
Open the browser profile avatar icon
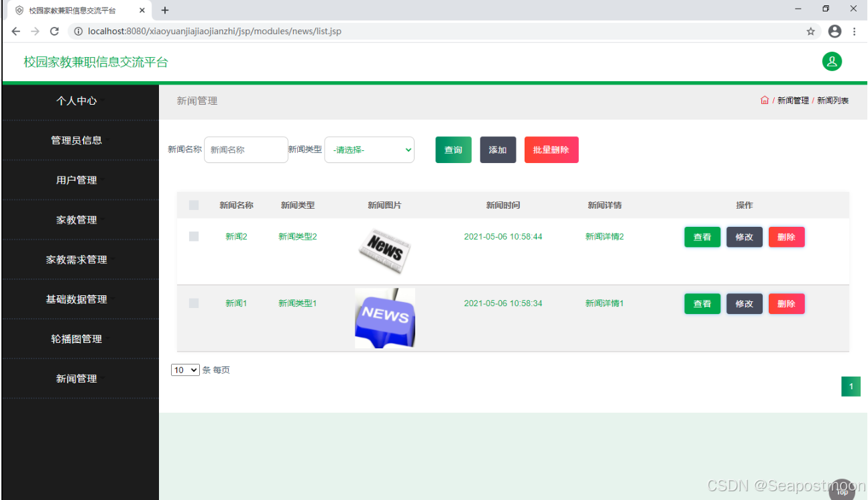(x=834, y=31)
